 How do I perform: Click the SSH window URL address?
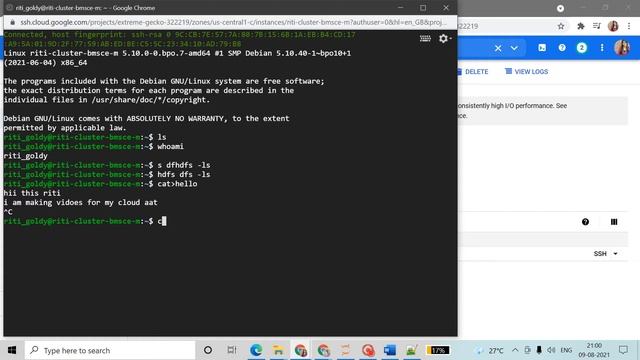pyautogui.click(x=233, y=22)
